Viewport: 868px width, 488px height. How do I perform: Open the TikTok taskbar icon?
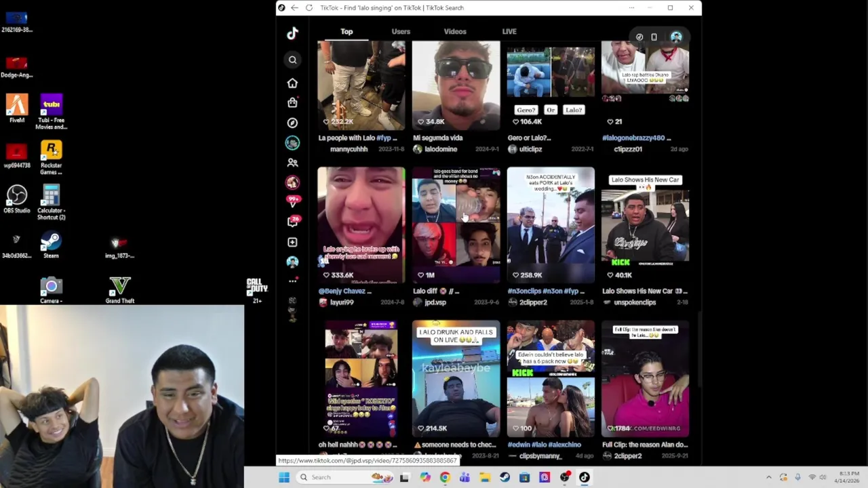coord(584,477)
